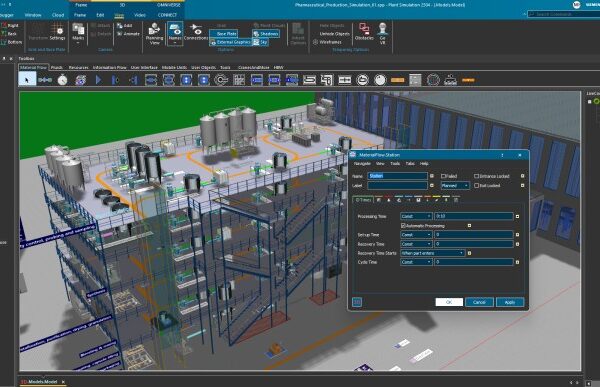Select the pointer tool in Toolbox
The width and height of the screenshot is (600, 387).
point(27,80)
